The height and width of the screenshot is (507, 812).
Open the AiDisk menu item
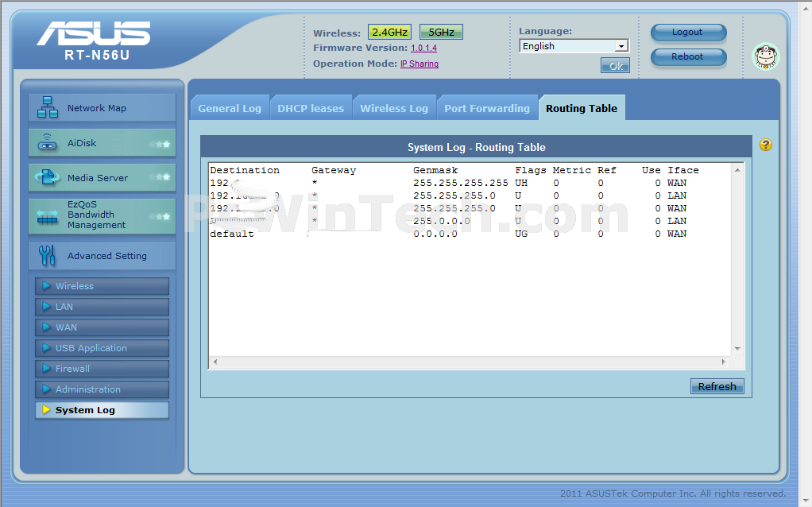(x=102, y=143)
